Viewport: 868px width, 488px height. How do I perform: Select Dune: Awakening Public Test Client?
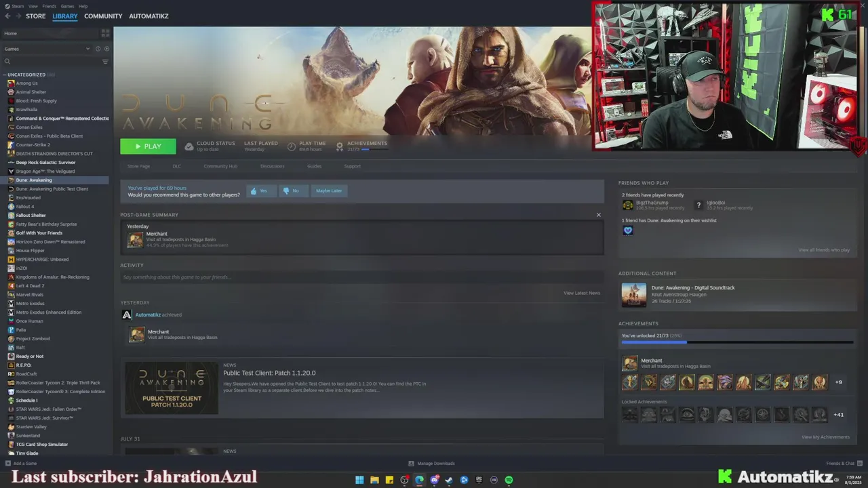click(x=52, y=189)
